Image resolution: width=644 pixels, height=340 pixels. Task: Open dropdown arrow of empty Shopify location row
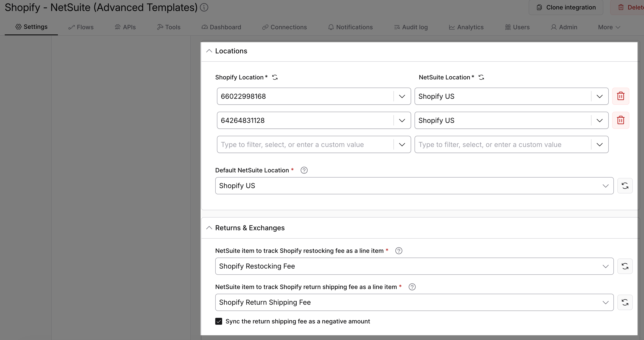coord(402,145)
